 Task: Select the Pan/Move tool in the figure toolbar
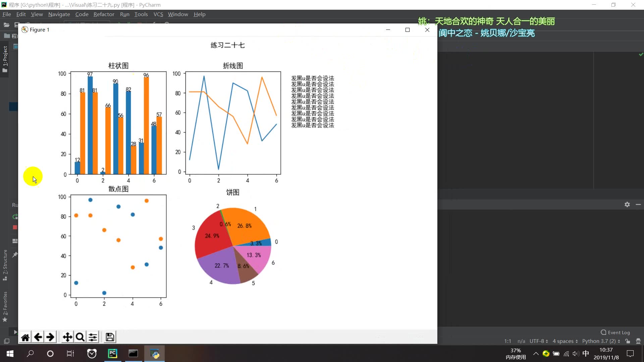coord(67,337)
